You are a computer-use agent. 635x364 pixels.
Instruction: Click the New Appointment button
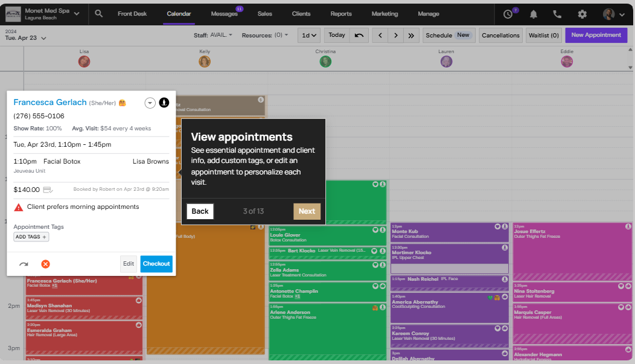pos(596,35)
